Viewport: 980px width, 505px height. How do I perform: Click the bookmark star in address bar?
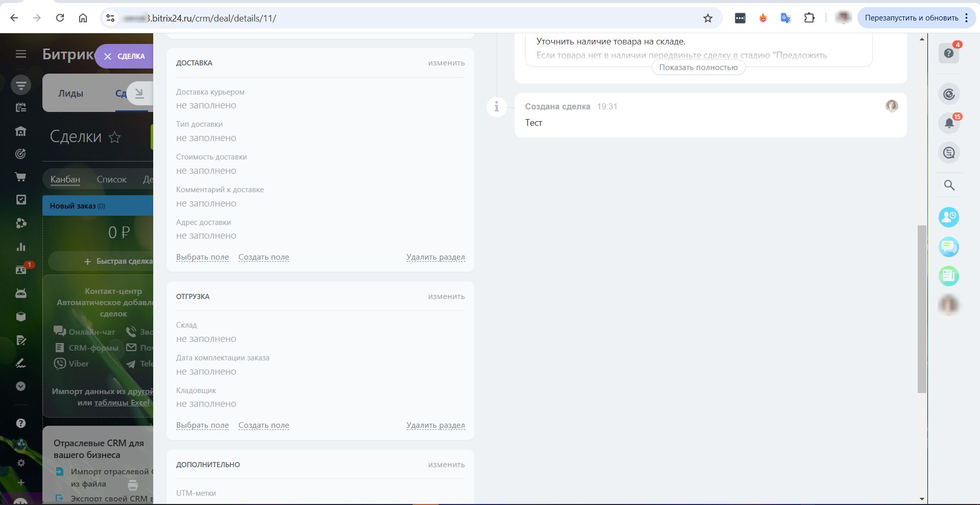click(708, 18)
